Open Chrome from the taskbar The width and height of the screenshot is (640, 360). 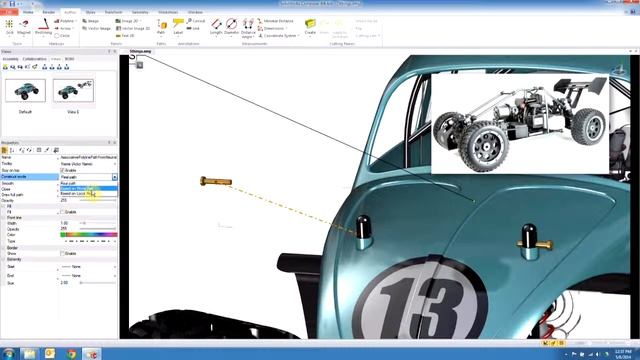click(x=71, y=353)
